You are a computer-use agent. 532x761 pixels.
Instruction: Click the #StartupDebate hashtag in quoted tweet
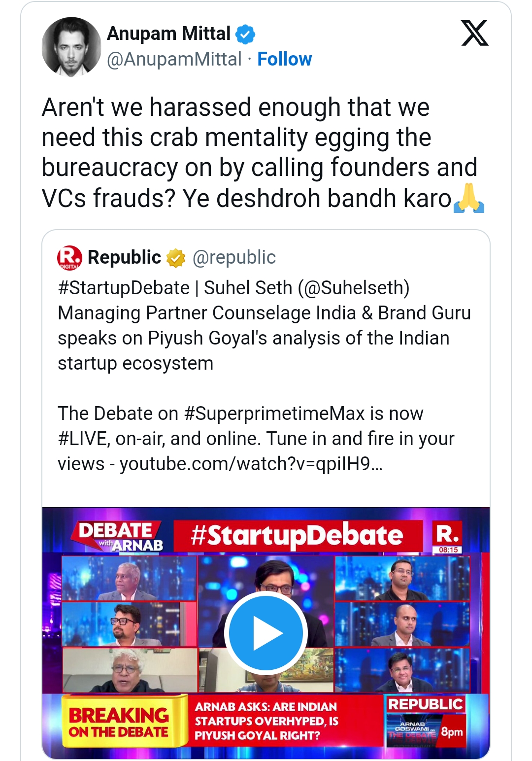tap(124, 288)
